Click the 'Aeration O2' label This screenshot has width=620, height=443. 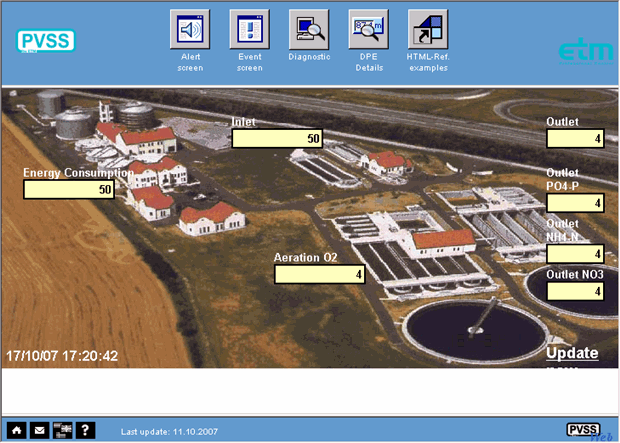306,257
